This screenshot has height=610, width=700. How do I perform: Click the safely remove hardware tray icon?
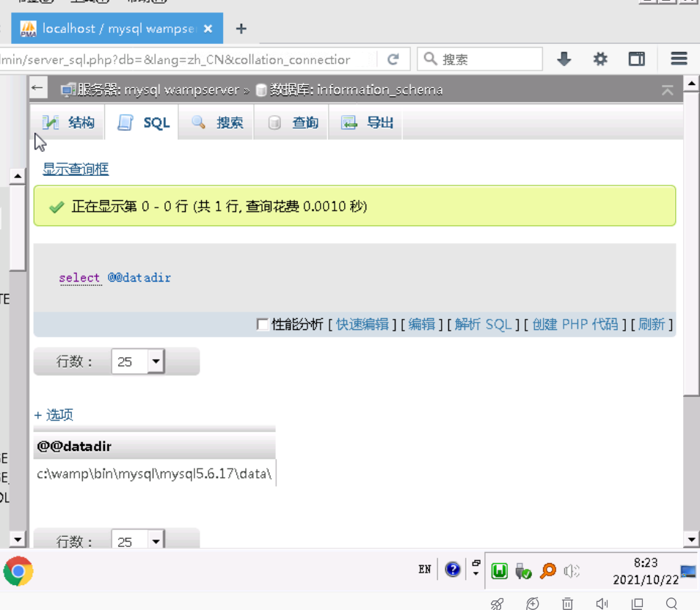point(522,570)
